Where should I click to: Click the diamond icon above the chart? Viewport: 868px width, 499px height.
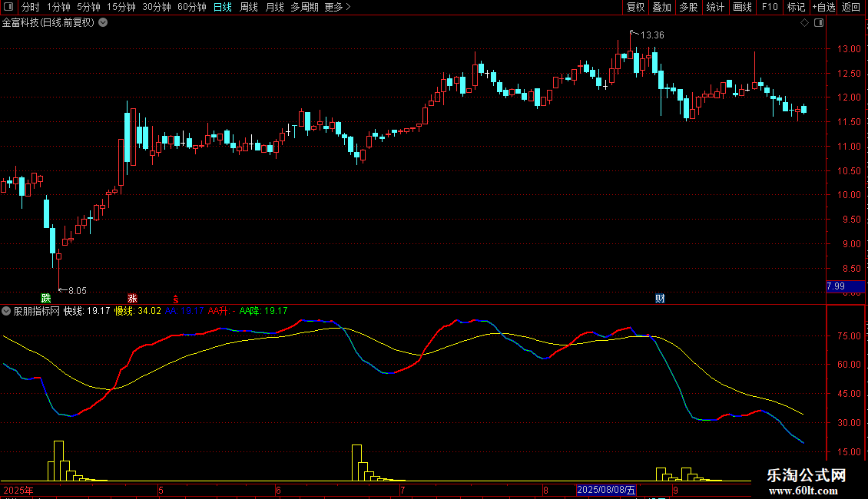point(805,23)
